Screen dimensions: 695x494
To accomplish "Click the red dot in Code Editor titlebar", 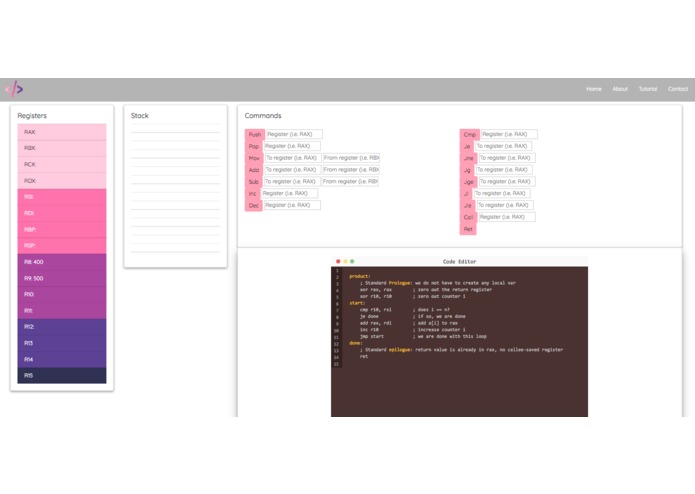I will point(338,261).
